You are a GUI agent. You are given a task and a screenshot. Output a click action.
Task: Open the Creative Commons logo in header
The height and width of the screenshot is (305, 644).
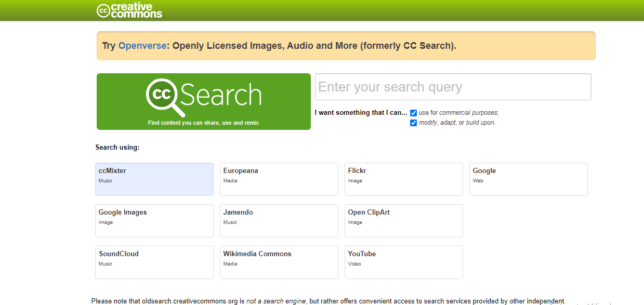click(129, 10)
